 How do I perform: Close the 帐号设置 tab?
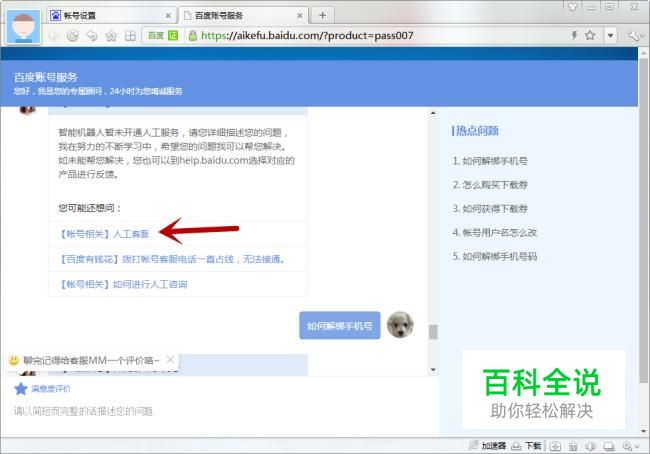coord(168,16)
